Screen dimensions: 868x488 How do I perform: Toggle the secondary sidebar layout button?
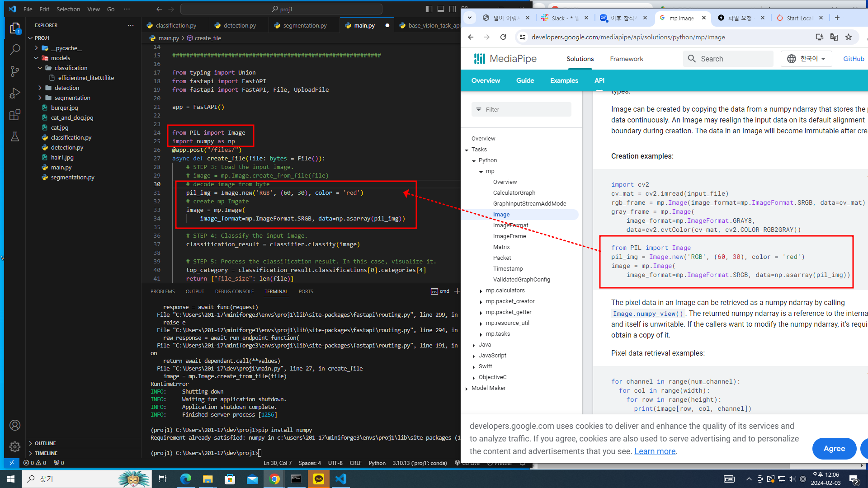pyautogui.click(x=453, y=9)
